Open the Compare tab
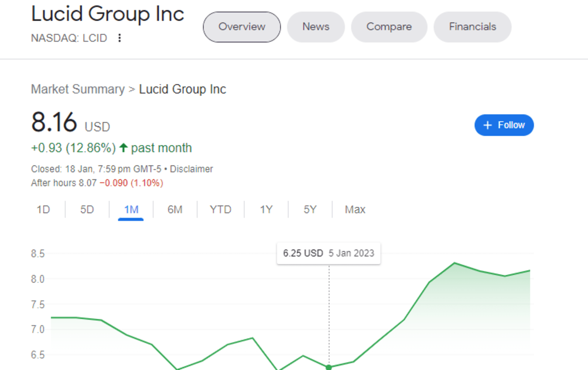Image resolution: width=588 pixels, height=370 pixels. tap(389, 27)
